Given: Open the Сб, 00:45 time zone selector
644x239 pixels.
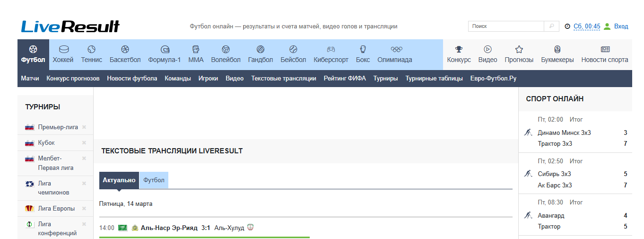Looking at the screenshot, I should [587, 27].
